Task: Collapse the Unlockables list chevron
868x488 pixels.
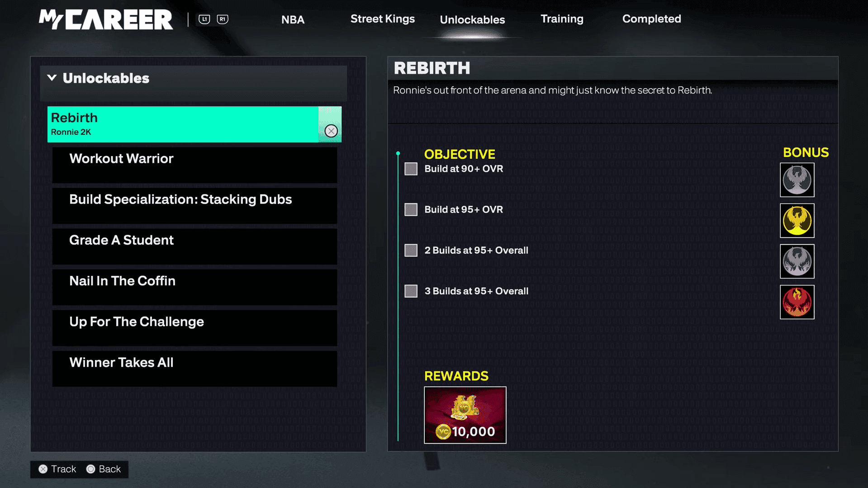Action: coord(52,78)
